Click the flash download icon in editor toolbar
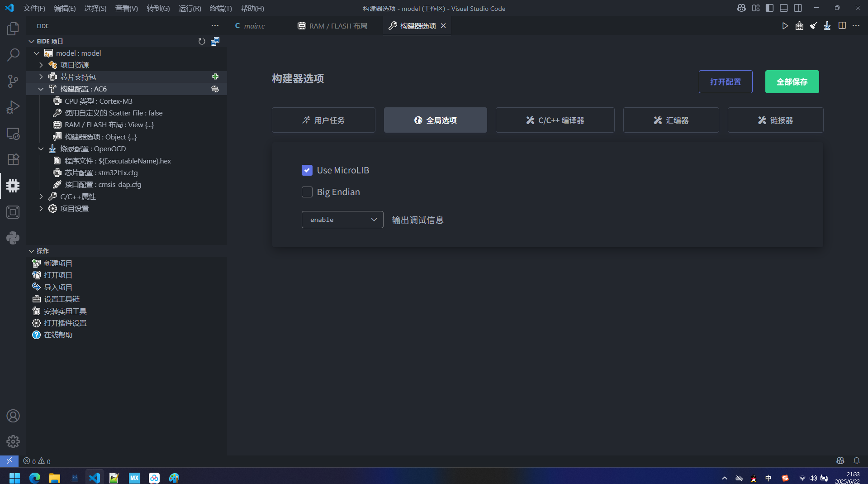868x484 pixels. 827,26
